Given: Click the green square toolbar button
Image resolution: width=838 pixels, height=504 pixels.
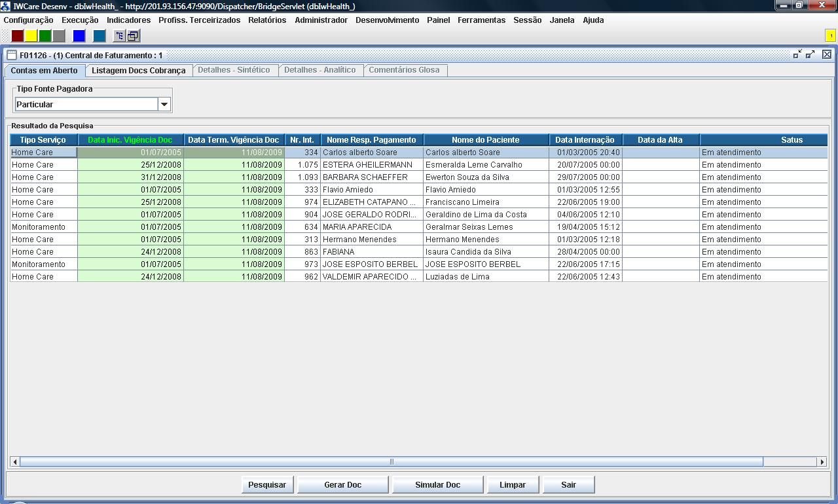Looking at the screenshot, I should (45, 36).
